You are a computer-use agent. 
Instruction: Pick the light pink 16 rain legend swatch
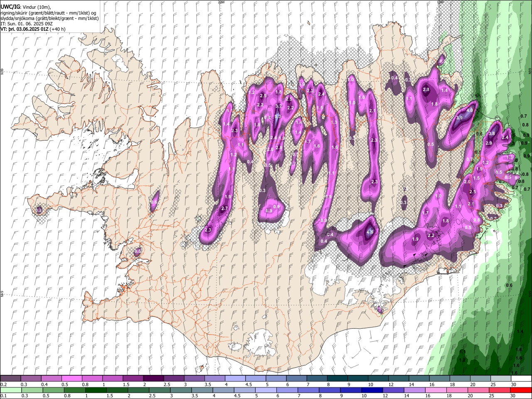tap(436, 390)
